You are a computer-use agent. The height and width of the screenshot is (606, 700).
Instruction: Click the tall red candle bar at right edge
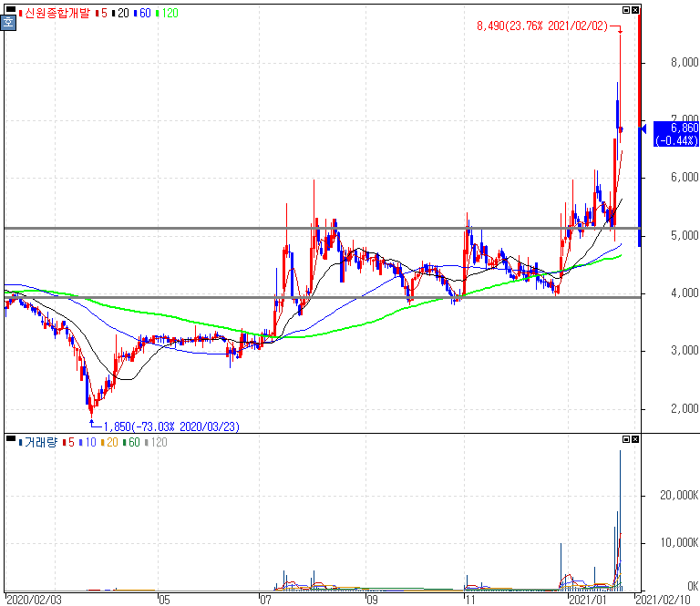pos(640,69)
